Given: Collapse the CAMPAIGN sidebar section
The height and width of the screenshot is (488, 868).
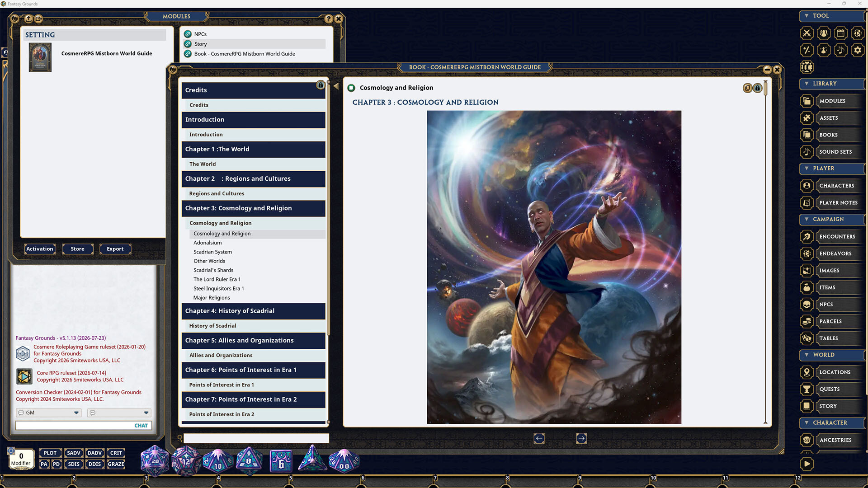Looking at the screenshot, I should tap(832, 219).
